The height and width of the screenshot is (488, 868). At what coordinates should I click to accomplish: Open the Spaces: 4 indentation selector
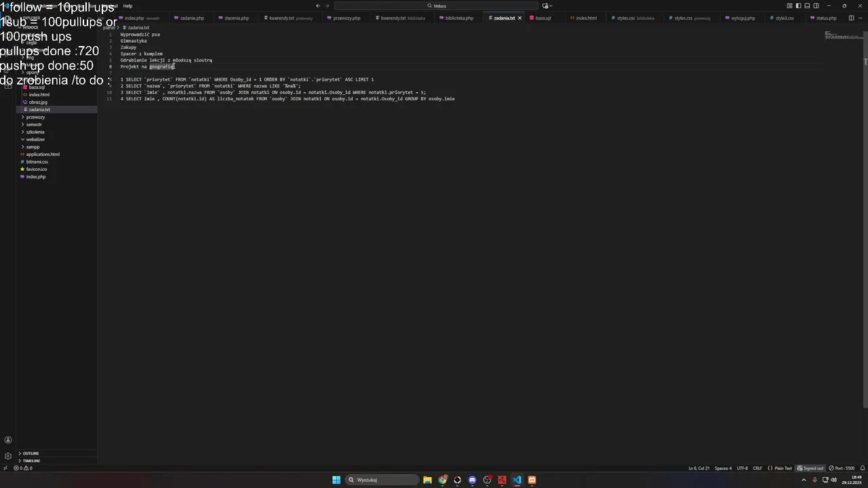coord(723,468)
